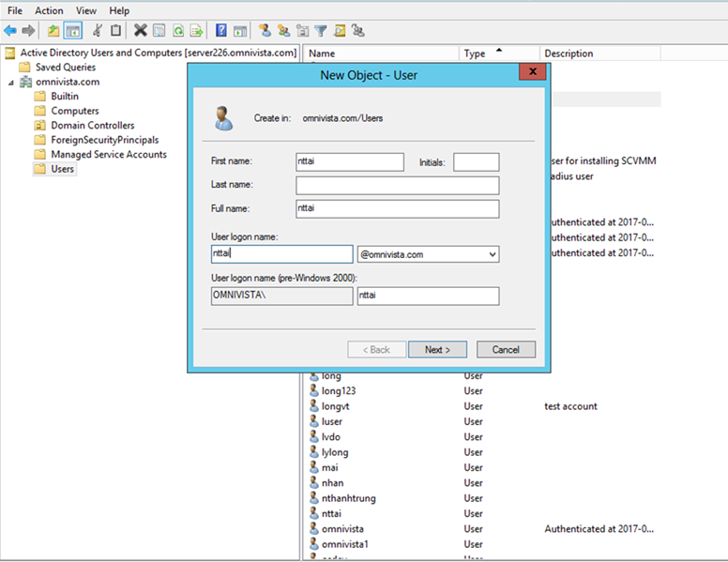Click the Add to Group toolbar icon
The image size is (728, 562).
pos(358,31)
